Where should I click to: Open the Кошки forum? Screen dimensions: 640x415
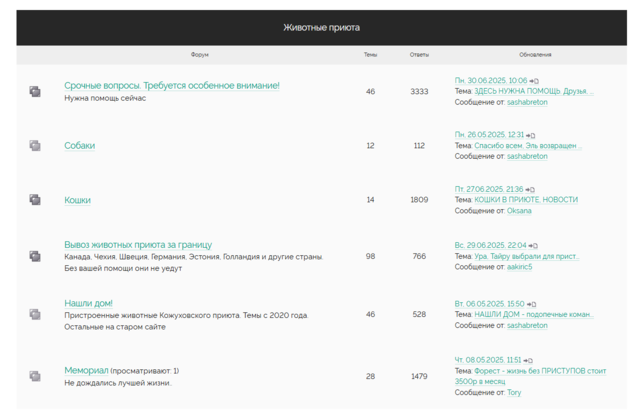pos(78,200)
